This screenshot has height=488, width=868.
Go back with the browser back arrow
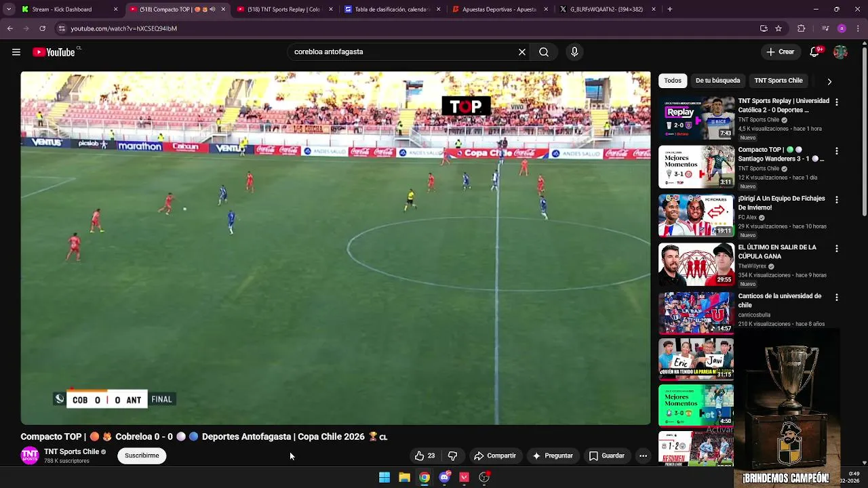[10, 28]
